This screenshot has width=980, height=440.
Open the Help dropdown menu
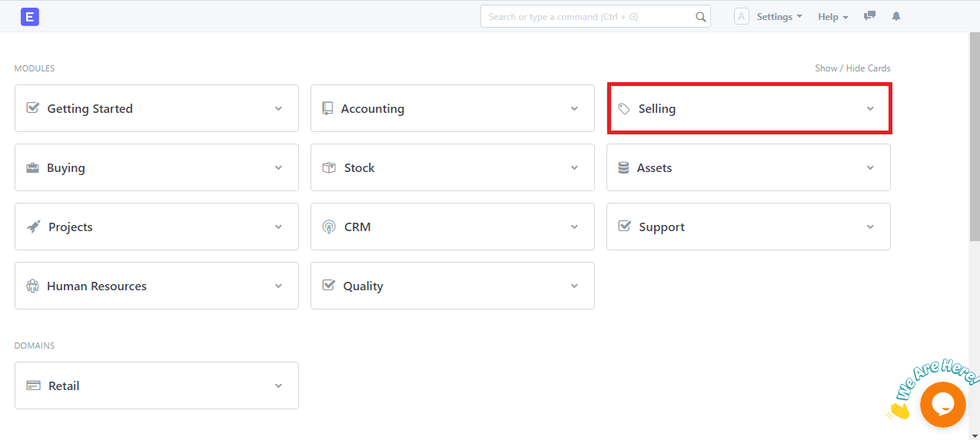click(833, 17)
